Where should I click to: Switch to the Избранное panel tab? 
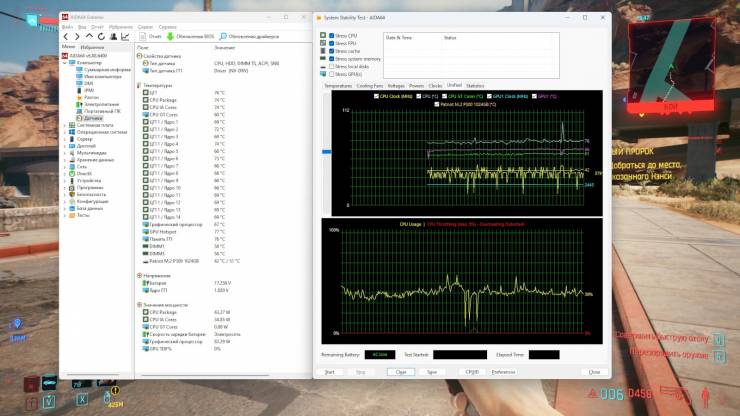tap(92, 47)
